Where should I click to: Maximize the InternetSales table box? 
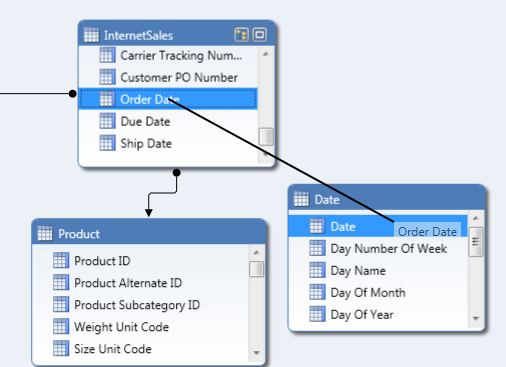[260, 35]
